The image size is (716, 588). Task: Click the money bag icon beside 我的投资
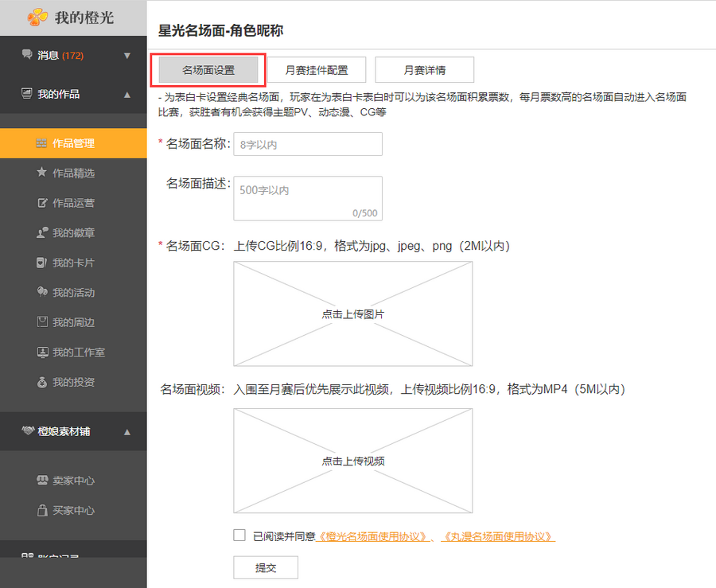[42, 382]
